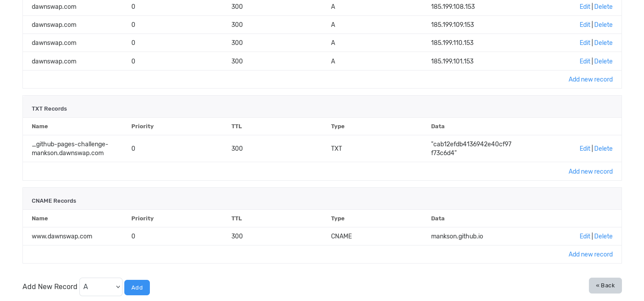Edit the 185.199.109.153 A record
Screen dimensions: 644x301
point(584,25)
